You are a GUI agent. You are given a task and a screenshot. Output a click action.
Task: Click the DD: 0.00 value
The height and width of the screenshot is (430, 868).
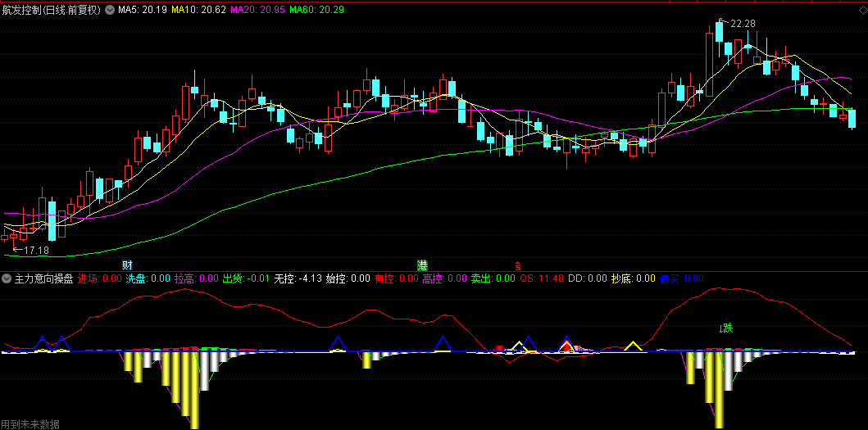pos(588,278)
